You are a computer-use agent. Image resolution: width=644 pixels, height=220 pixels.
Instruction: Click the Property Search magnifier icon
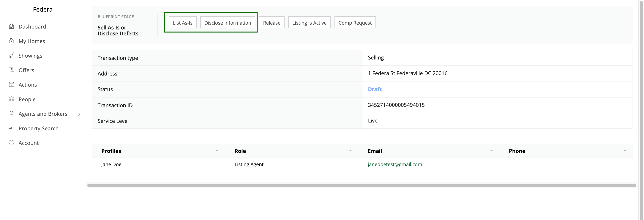[x=12, y=128]
